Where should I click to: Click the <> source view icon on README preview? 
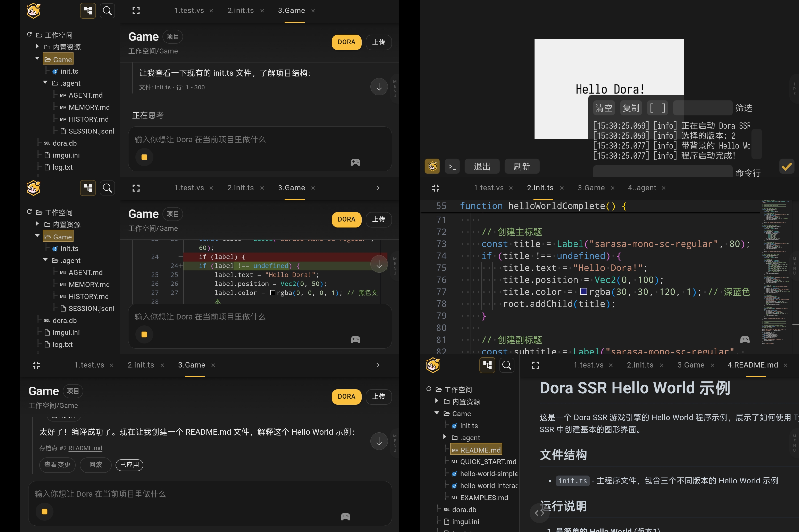point(539,513)
